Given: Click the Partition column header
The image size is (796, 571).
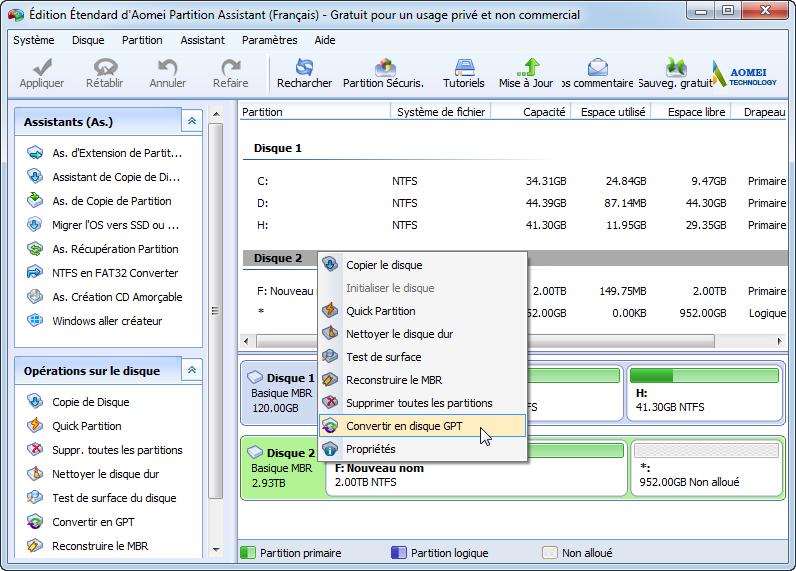Looking at the screenshot, I should (x=314, y=112).
